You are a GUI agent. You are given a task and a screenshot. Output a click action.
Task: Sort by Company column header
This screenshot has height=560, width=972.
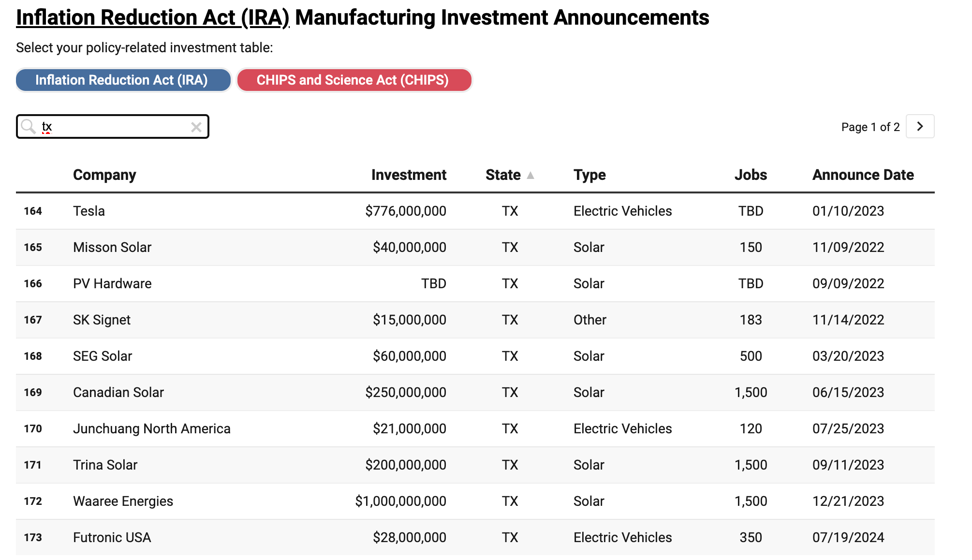point(104,175)
